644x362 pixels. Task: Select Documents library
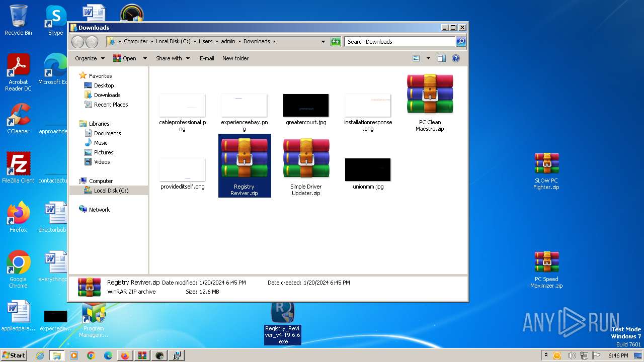tap(107, 133)
